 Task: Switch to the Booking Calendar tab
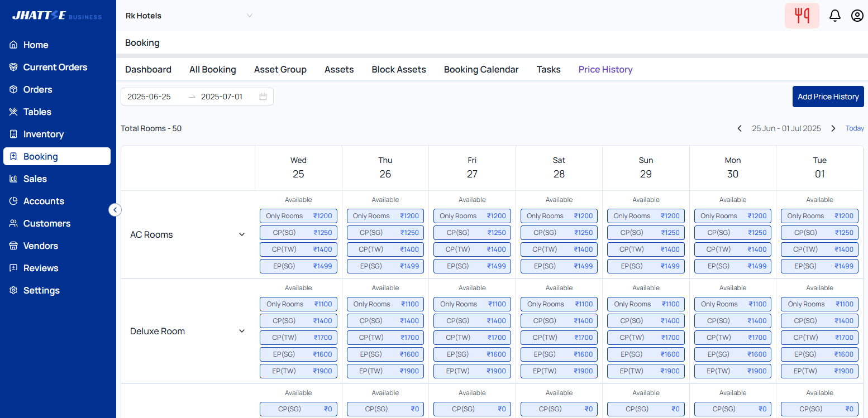tap(481, 70)
